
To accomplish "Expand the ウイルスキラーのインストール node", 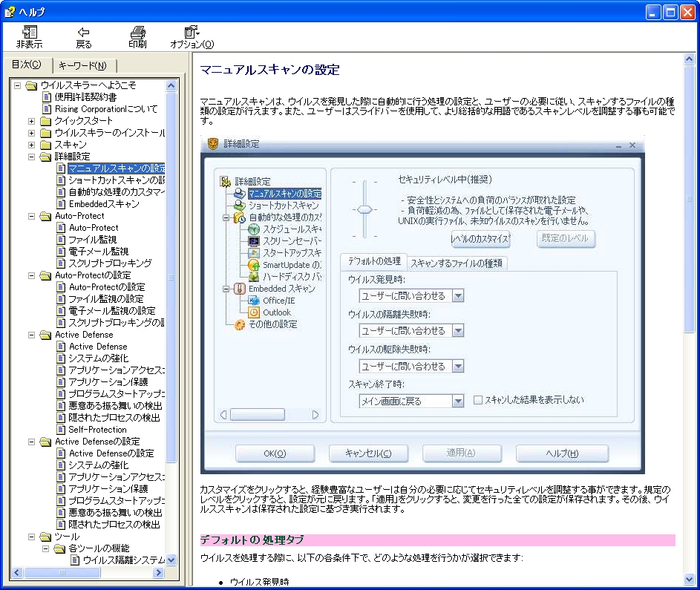I will coord(31,133).
